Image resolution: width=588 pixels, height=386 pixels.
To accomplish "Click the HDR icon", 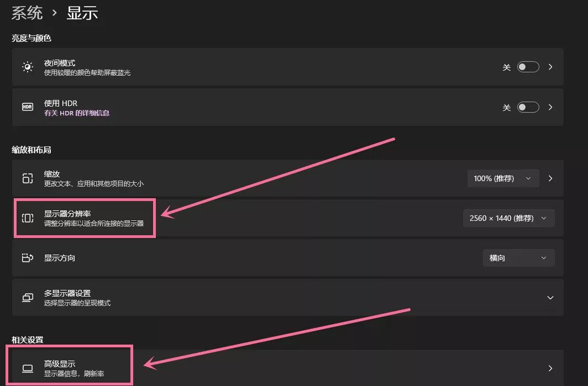I will [x=28, y=107].
